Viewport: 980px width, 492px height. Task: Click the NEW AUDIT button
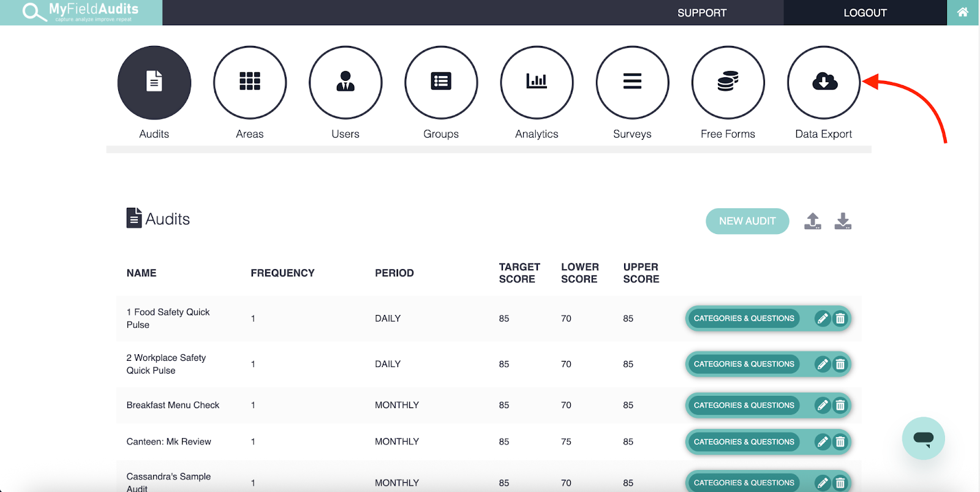point(747,221)
